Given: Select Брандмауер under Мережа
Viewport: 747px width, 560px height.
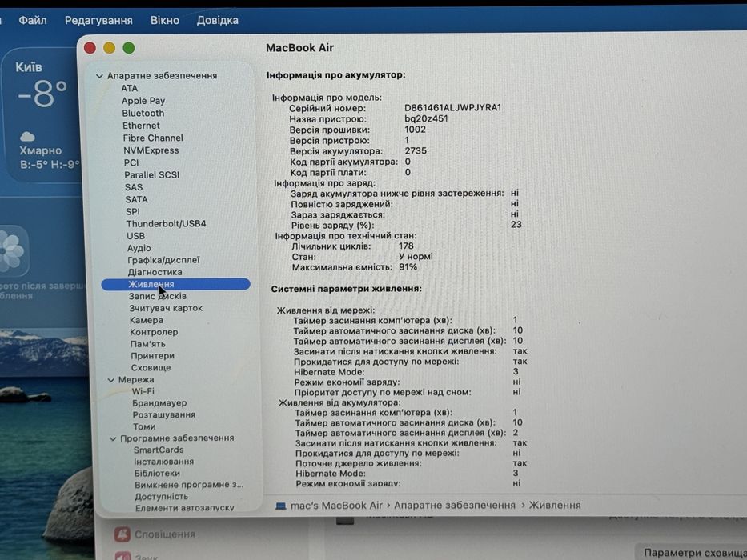Looking at the screenshot, I should point(159,403).
